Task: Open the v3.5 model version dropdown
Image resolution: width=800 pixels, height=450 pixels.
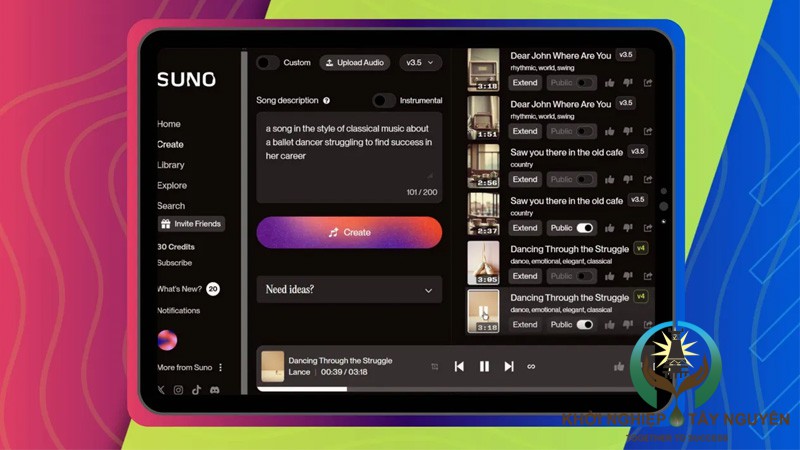Action: pos(419,63)
